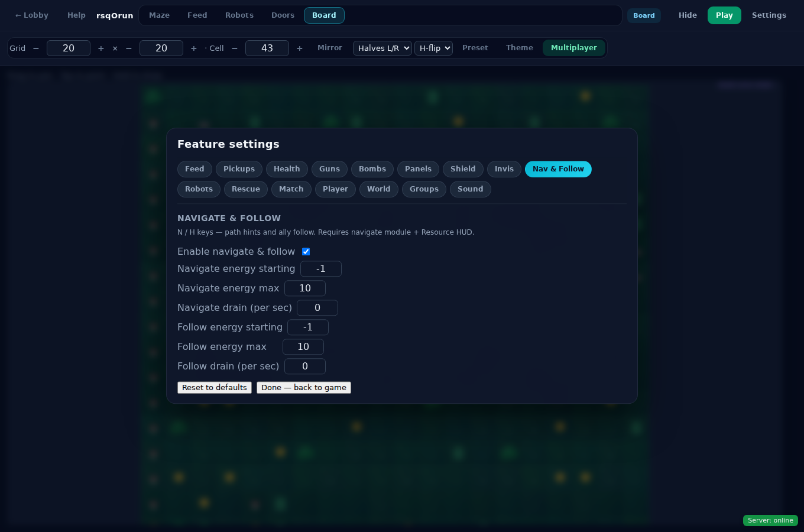Switch to the Maze tab in top navigation
This screenshot has width=804, height=532.
coord(159,15)
